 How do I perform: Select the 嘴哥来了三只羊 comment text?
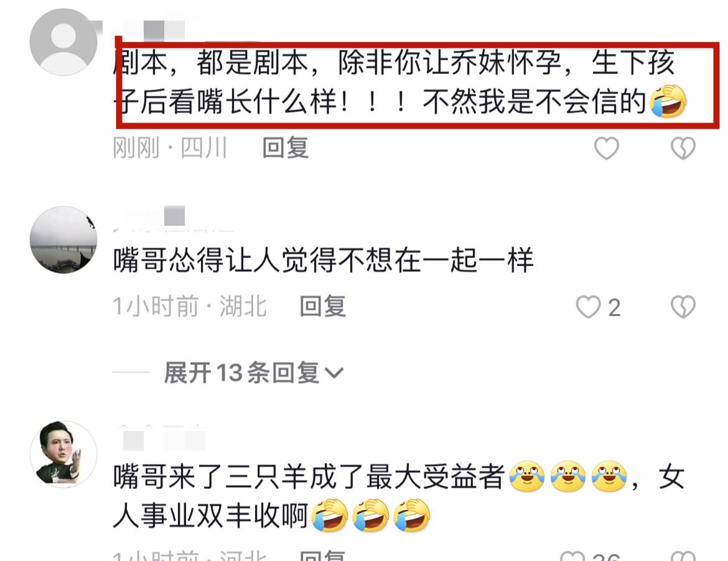[399, 496]
